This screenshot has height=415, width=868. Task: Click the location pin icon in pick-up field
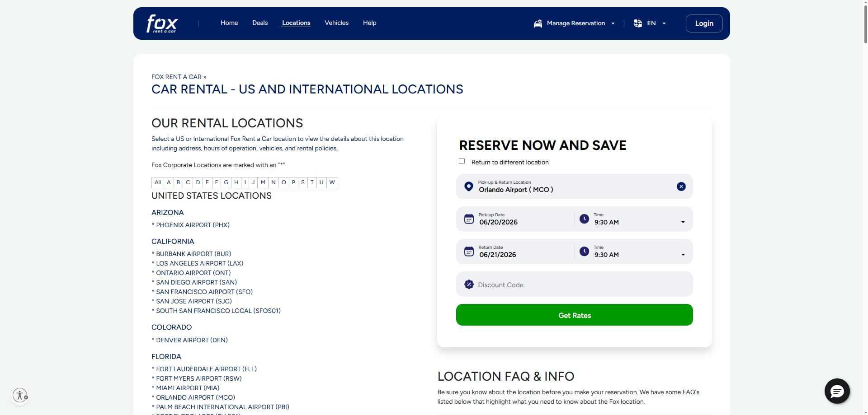pos(469,187)
